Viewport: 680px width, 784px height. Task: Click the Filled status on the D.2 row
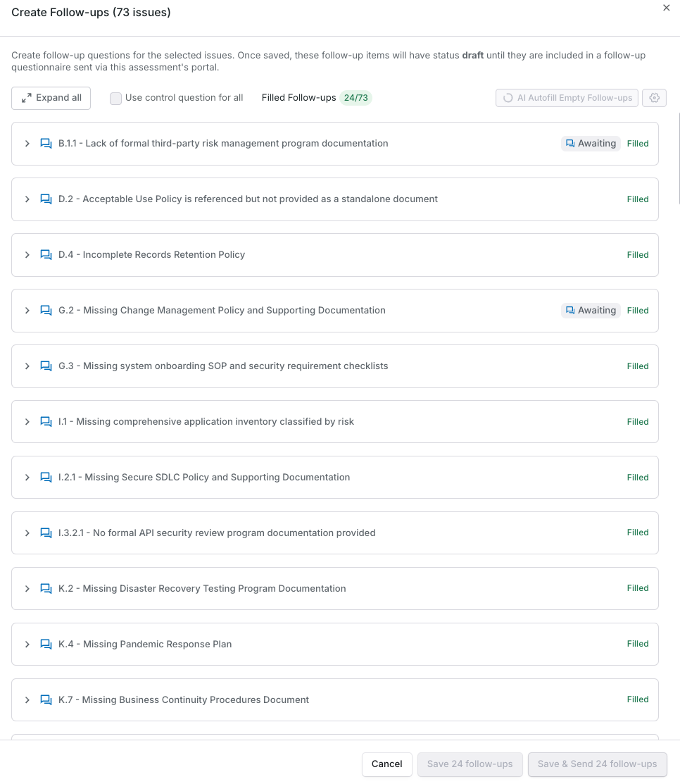[x=638, y=199]
